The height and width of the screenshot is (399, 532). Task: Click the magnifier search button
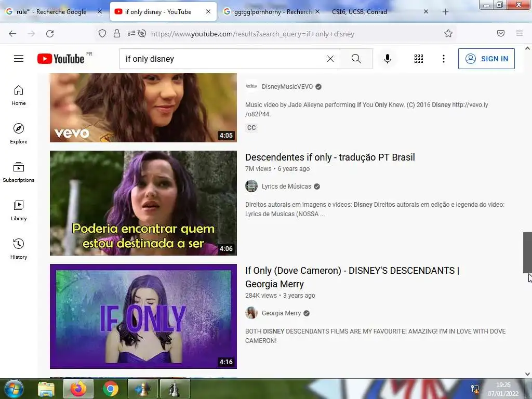(356, 59)
